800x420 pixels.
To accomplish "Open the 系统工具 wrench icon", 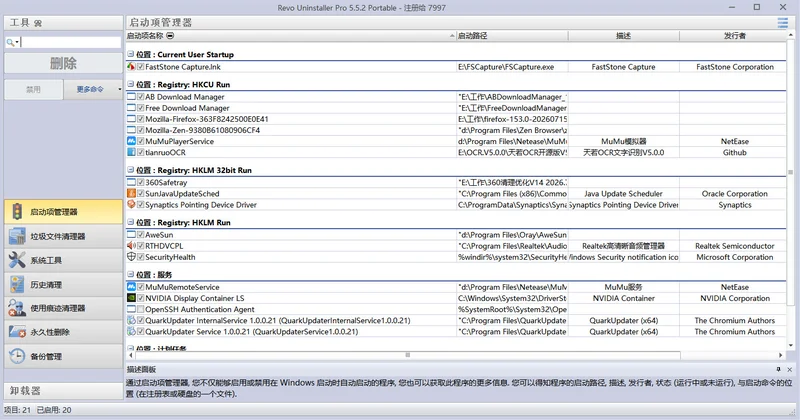I will point(17,260).
